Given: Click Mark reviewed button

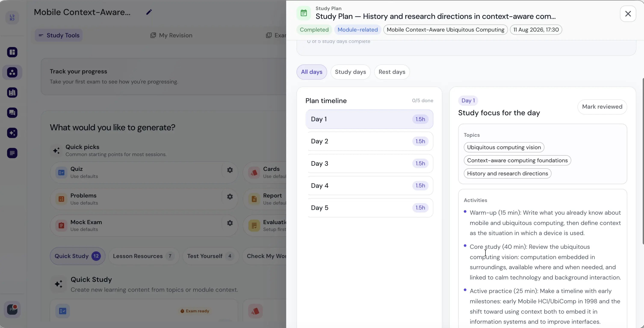Looking at the screenshot, I should [x=602, y=107].
